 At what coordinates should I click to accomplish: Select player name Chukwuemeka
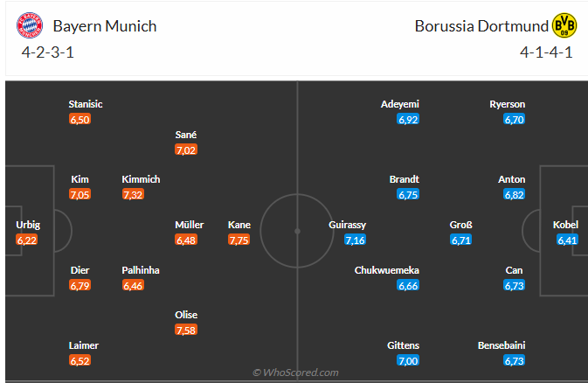[387, 270]
